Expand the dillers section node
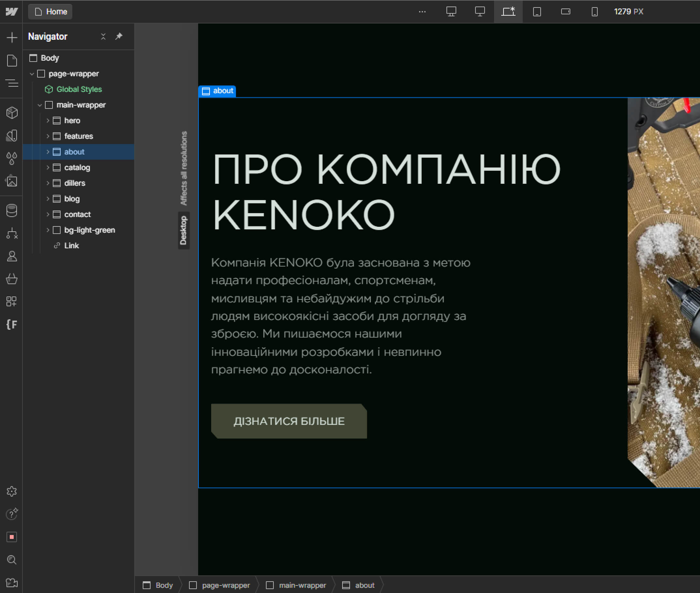 pyautogui.click(x=48, y=183)
